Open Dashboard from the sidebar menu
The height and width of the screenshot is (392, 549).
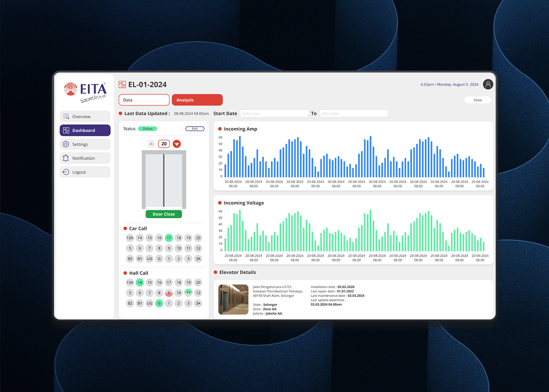(x=85, y=131)
